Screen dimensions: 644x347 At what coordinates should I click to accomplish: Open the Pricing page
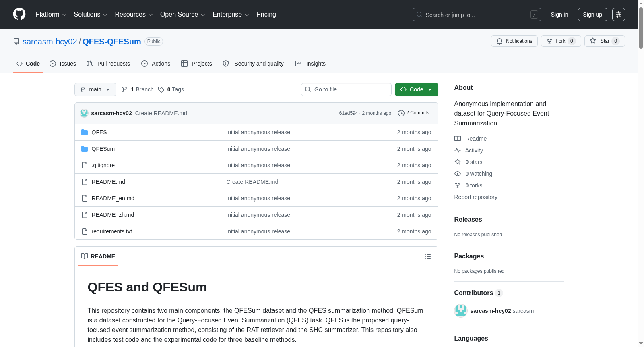(x=266, y=15)
